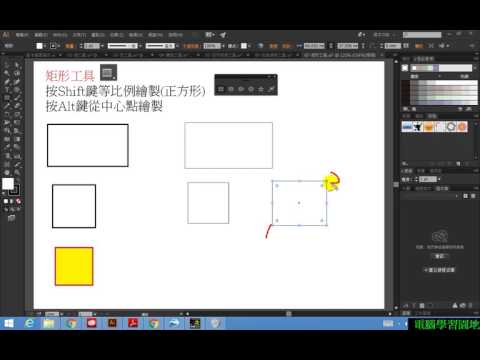Image resolution: width=480 pixels, height=360 pixels.
Task: Open Change Screen Mode at toolbox bottom
Action: pyautogui.click(x=11, y=218)
